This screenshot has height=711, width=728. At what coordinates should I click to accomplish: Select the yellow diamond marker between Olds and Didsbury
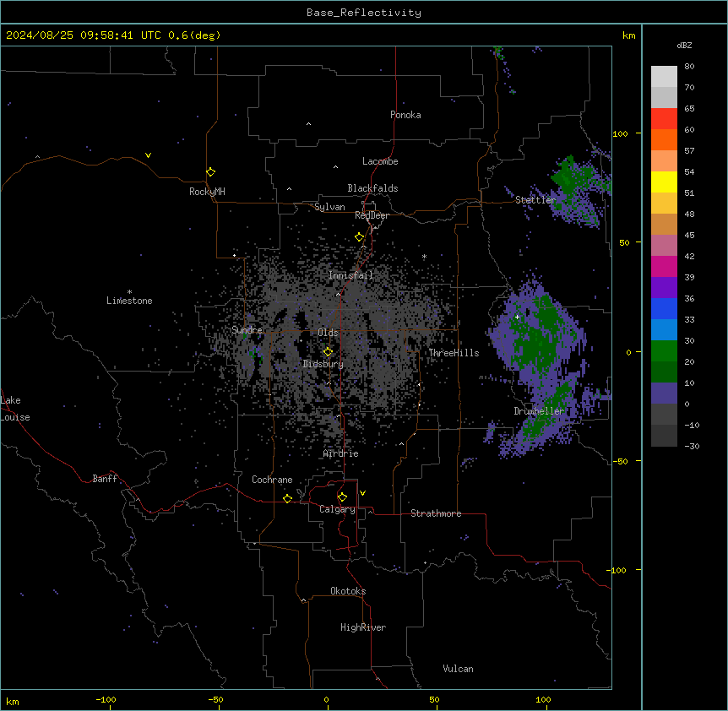pos(328,352)
